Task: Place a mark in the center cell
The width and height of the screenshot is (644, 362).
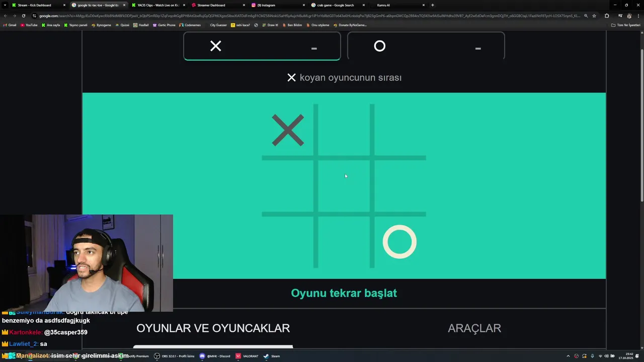Action: pyautogui.click(x=344, y=186)
